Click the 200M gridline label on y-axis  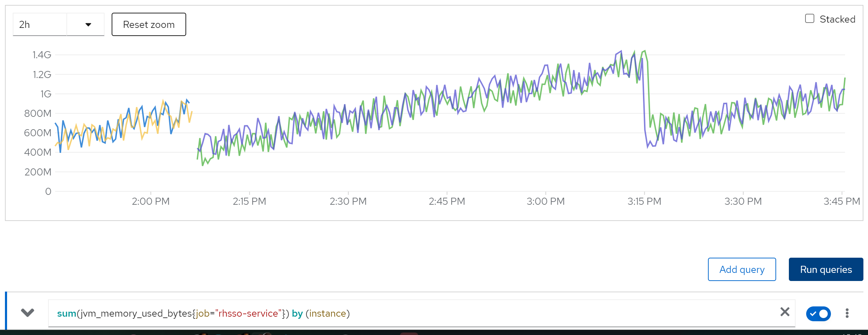[x=38, y=172]
